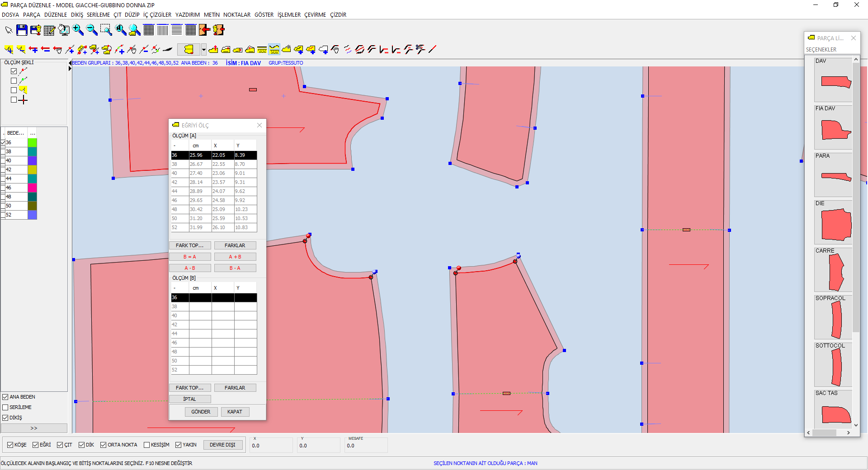Screen dimensions: 868x470
Task: Open the NOKTALAR menu
Action: click(236, 15)
